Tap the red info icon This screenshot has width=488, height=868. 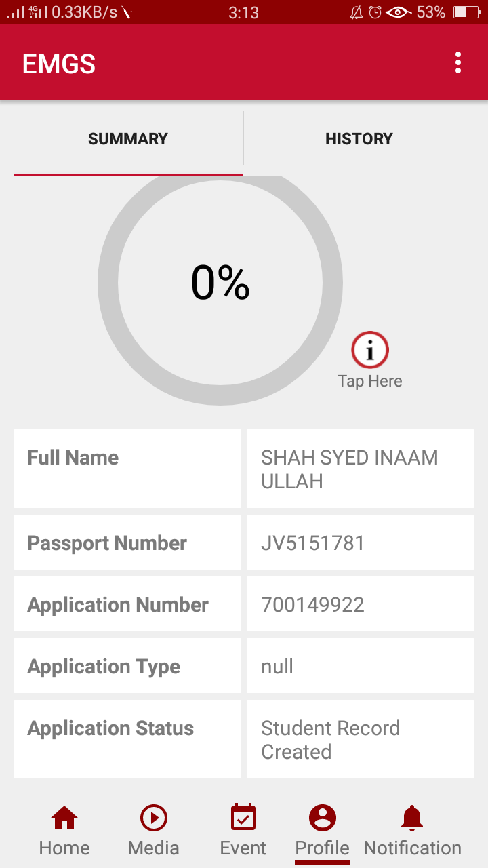(x=370, y=351)
